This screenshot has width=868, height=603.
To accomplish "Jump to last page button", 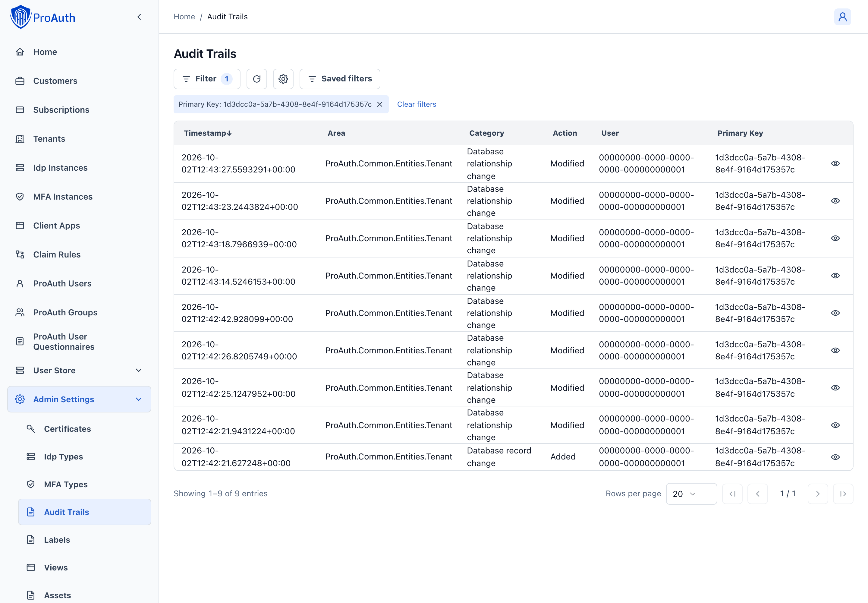I will tap(843, 494).
